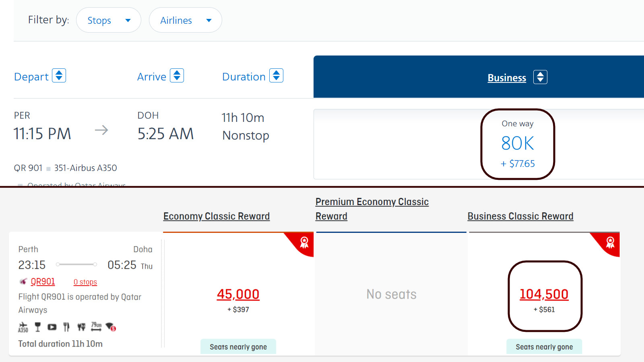The image size is (644, 362).
Task: Select the Business Classic Reward tab
Action: point(520,216)
